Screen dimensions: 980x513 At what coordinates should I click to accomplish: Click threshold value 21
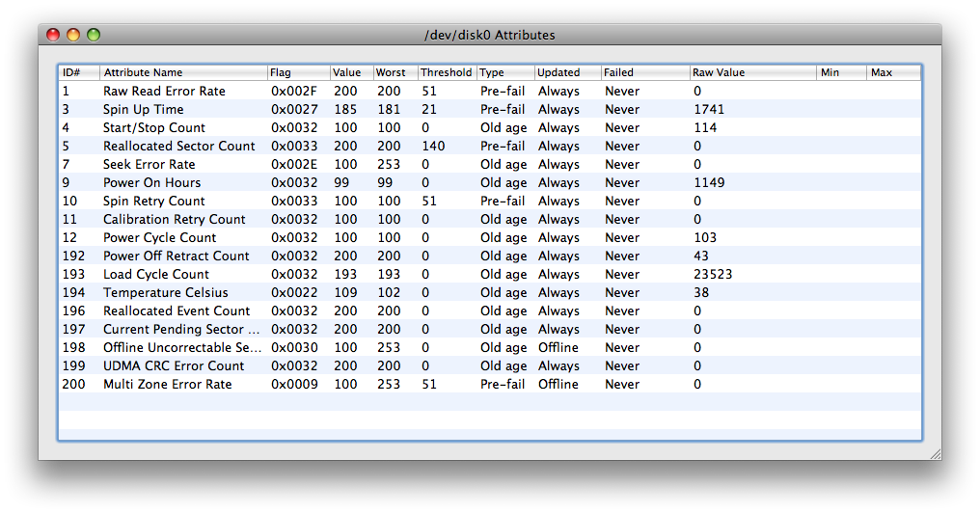[428, 109]
